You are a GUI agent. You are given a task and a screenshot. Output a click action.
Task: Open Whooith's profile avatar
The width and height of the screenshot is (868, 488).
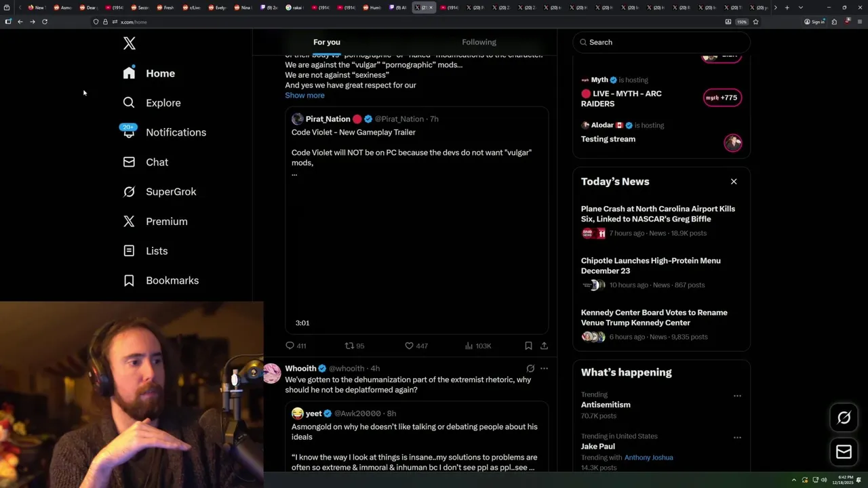tap(272, 373)
